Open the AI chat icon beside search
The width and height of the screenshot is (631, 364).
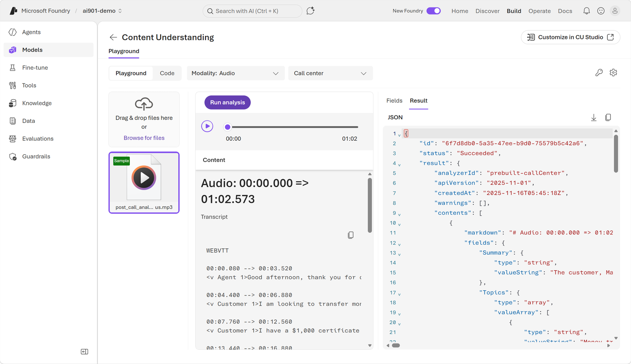click(310, 11)
